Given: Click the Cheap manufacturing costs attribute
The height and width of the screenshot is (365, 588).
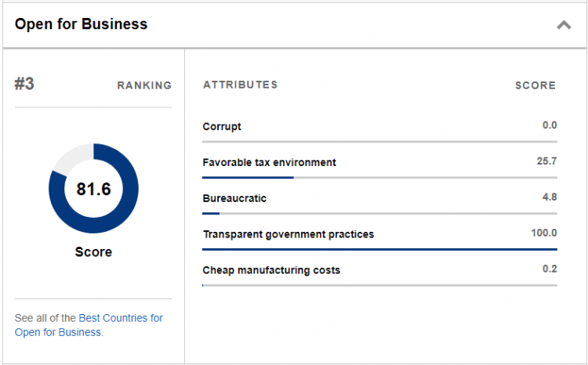Looking at the screenshot, I should tap(271, 270).
